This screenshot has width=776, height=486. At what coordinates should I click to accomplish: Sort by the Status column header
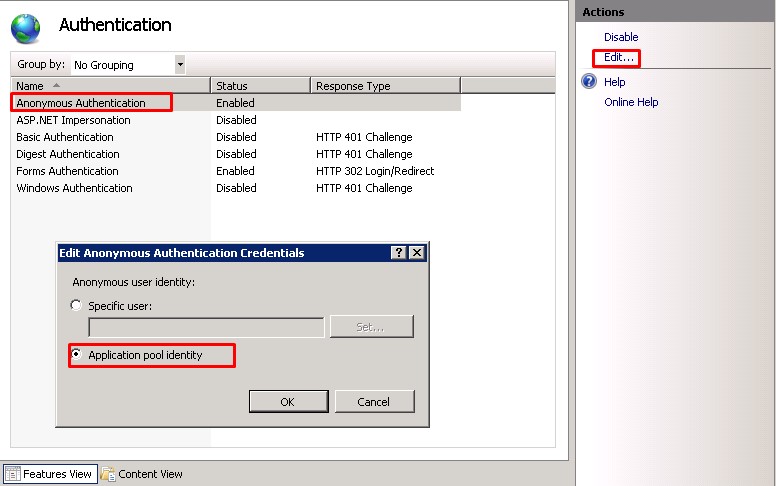[260, 86]
